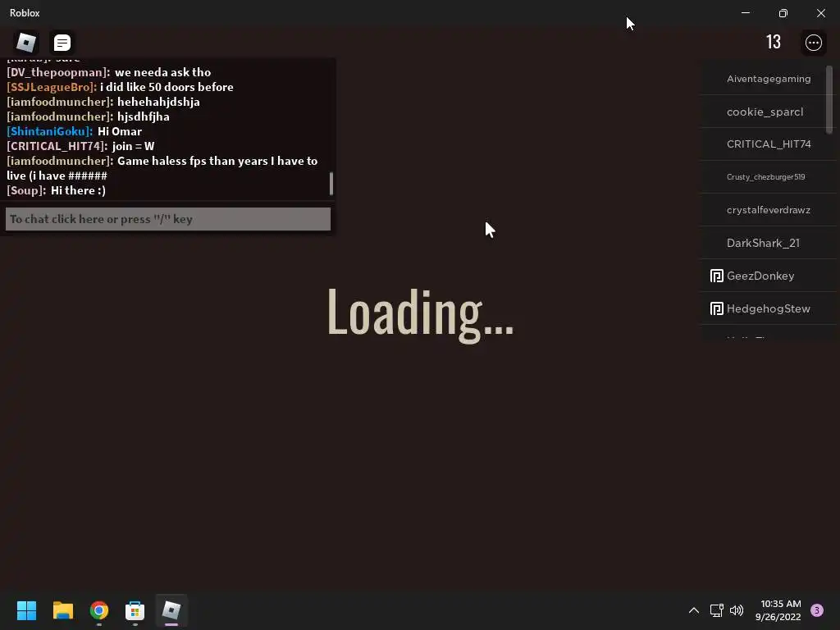Click Soup's name in chat
Viewport: 840px width, 630px height.
[x=26, y=190]
